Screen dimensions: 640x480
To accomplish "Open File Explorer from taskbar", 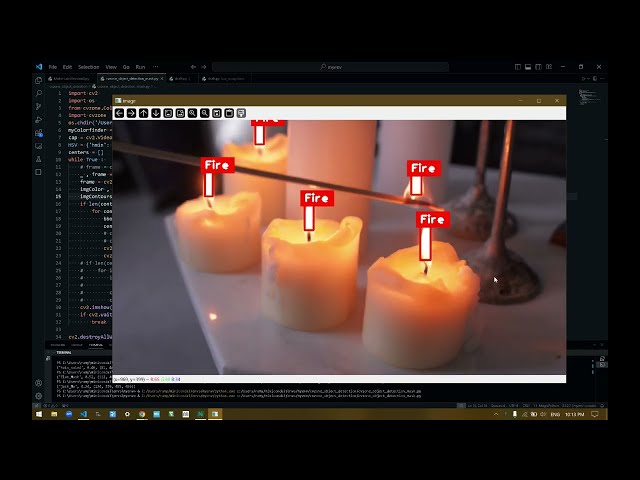I will 54,414.
